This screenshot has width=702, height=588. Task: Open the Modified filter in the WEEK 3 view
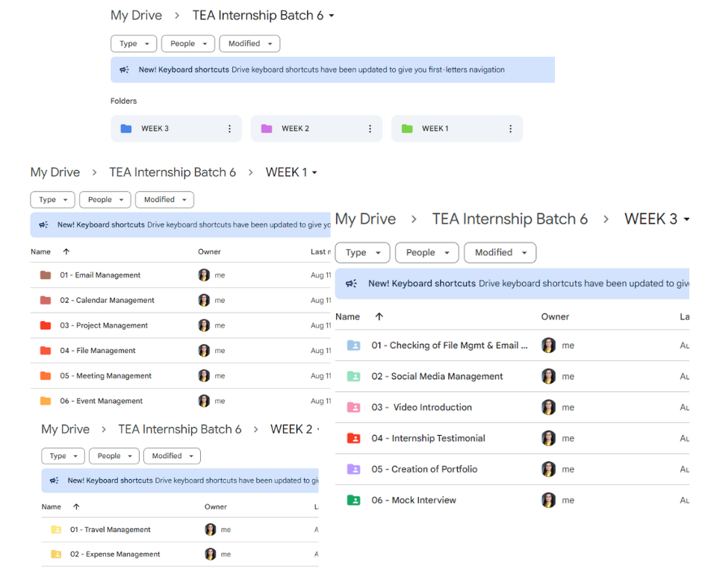pos(500,252)
